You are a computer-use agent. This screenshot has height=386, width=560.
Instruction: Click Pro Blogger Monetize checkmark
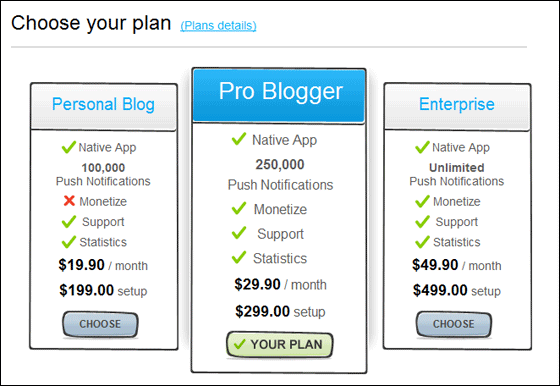[x=239, y=208]
